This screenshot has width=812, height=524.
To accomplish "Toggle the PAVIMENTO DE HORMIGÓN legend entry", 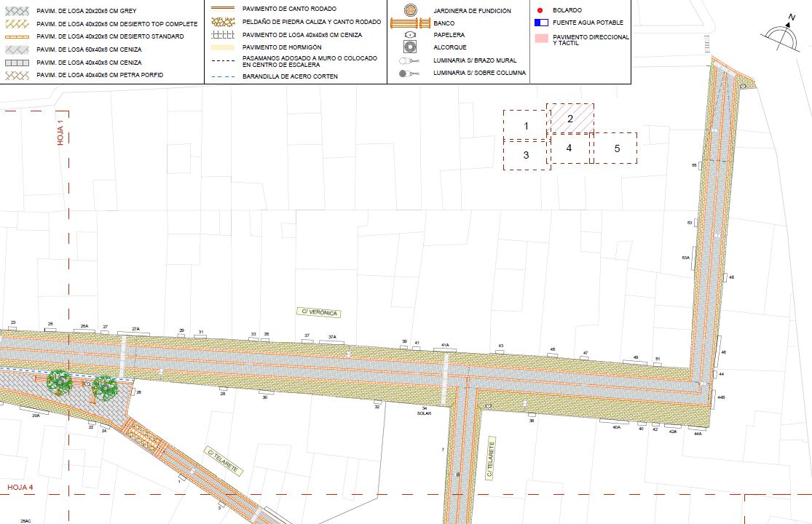I will coord(221,47).
